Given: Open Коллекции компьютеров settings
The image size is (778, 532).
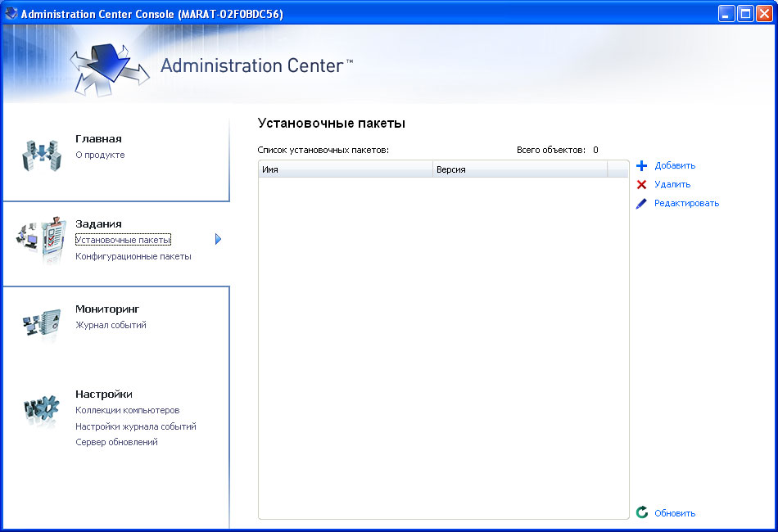Looking at the screenshot, I should (127, 411).
